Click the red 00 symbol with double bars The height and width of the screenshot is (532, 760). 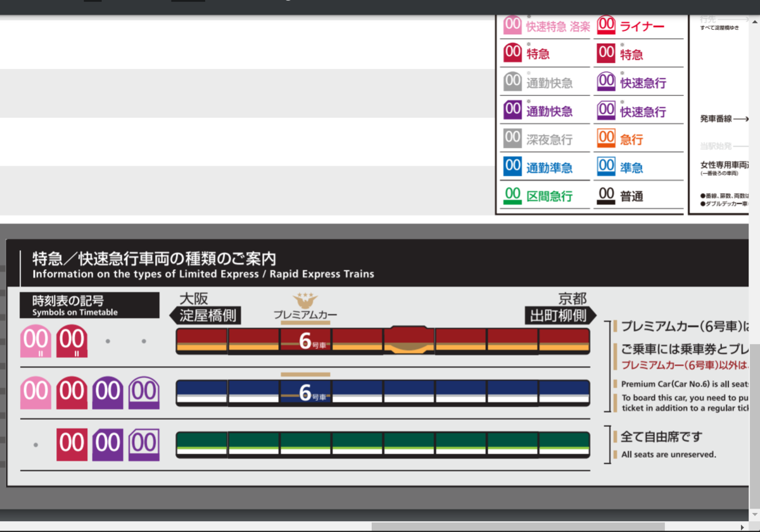[x=72, y=342]
